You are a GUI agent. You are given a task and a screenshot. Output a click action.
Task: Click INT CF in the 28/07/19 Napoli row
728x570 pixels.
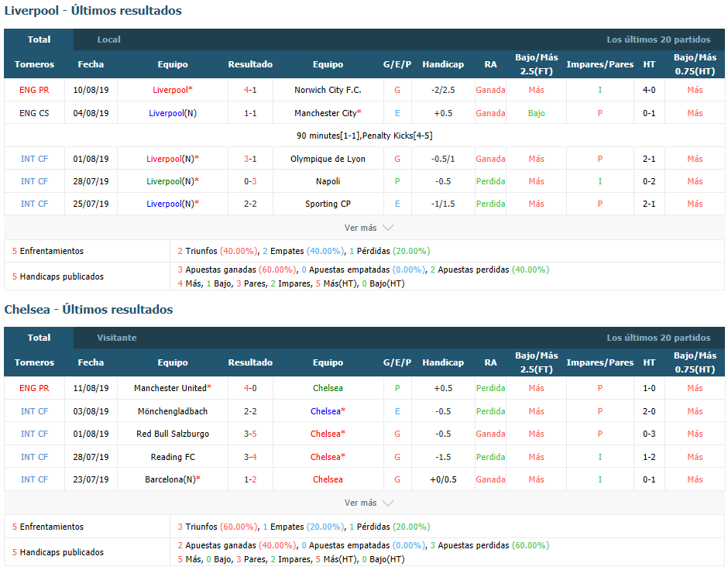tap(34, 181)
